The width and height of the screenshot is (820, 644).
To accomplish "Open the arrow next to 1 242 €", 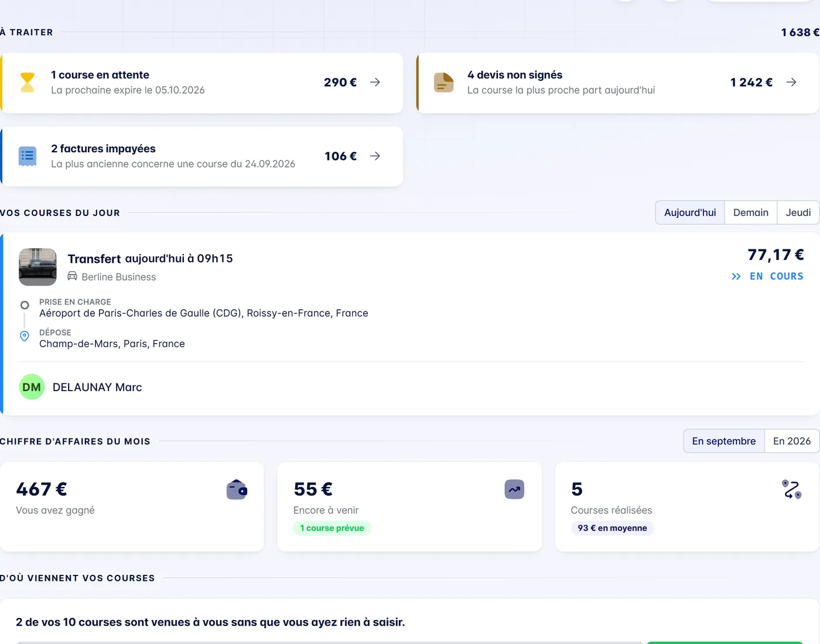I will pos(791,83).
